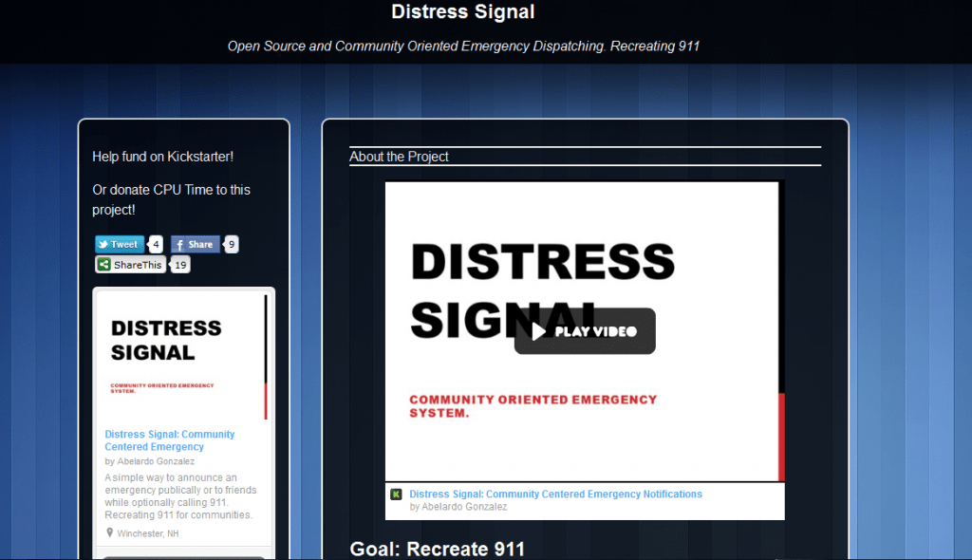
Task: Click the green ShareThis icon
Action: [x=103, y=264]
